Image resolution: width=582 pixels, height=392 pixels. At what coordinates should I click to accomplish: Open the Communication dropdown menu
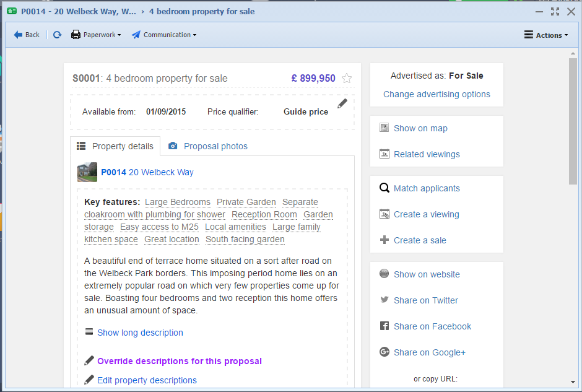tap(164, 35)
